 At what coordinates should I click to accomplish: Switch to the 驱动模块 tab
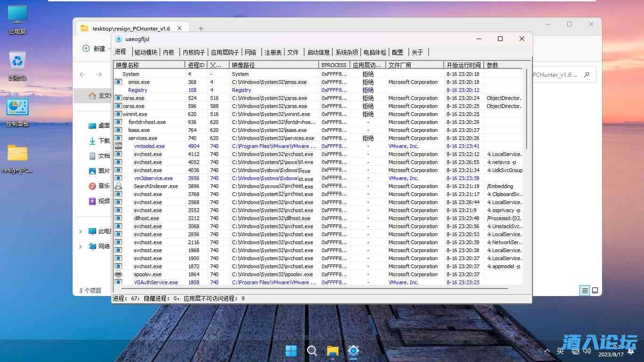tap(146, 52)
